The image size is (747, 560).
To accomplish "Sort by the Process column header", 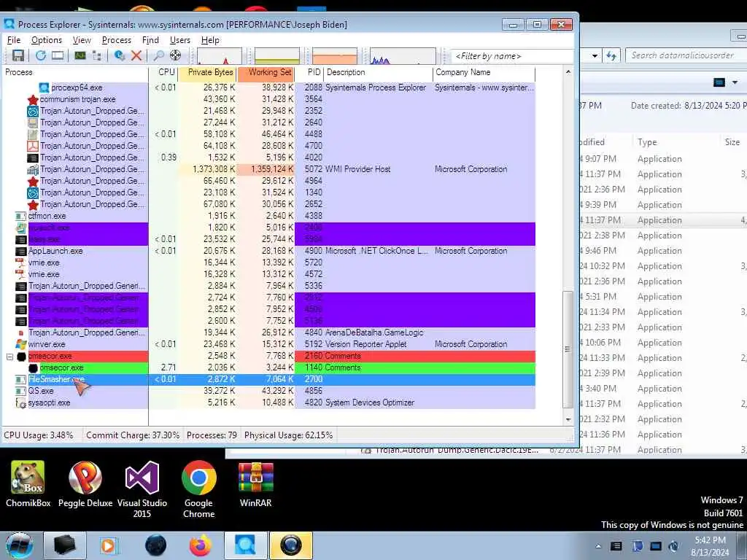I will [x=76, y=72].
